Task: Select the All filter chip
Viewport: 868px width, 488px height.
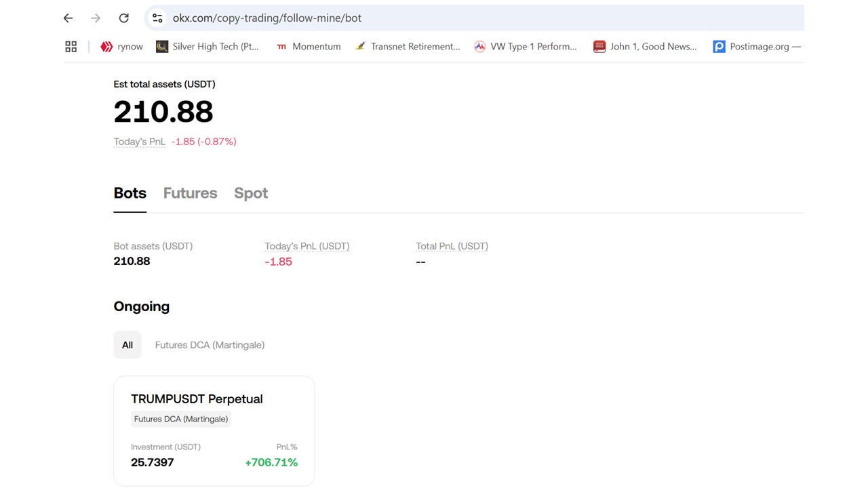Action: pyautogui.click(x=127, y=345)
